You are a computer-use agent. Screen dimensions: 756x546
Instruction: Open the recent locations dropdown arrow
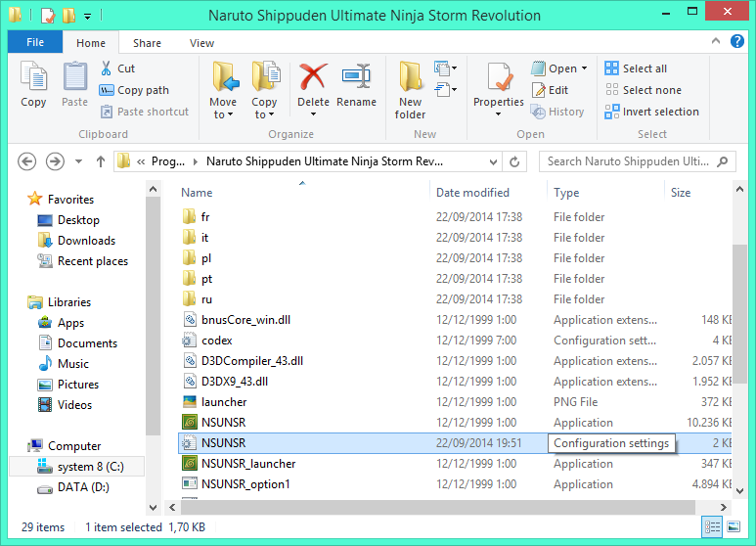pos(78,161)
